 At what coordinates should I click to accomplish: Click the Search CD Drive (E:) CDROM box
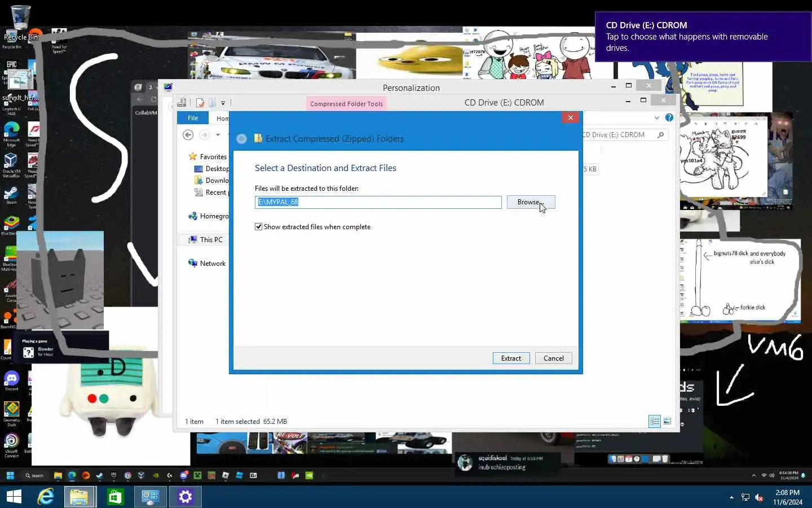(625, 135)
